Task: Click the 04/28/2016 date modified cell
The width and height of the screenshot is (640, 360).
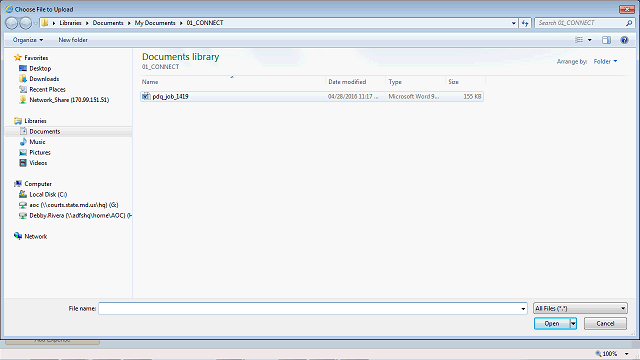Action: (x=353, y=97)
